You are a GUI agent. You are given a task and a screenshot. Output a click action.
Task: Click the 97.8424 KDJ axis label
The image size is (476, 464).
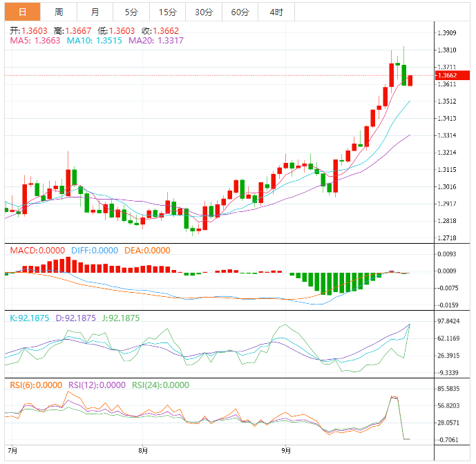point(448,321)
